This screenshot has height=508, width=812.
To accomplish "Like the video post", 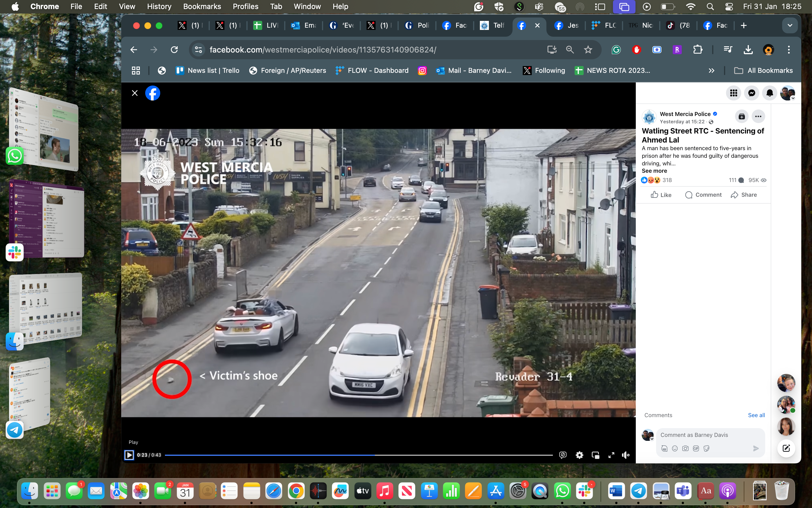I will coord(661,195).
